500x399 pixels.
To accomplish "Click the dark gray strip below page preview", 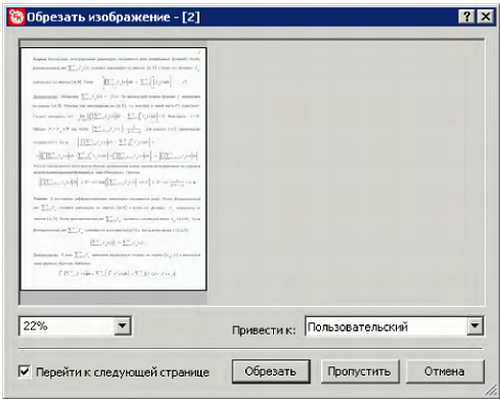I will (113, 298).
